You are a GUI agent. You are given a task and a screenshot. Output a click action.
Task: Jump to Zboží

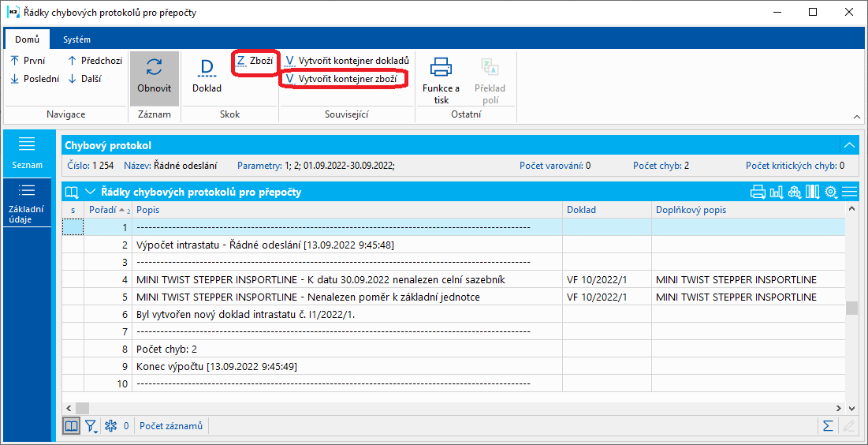(x=255, y=61)
